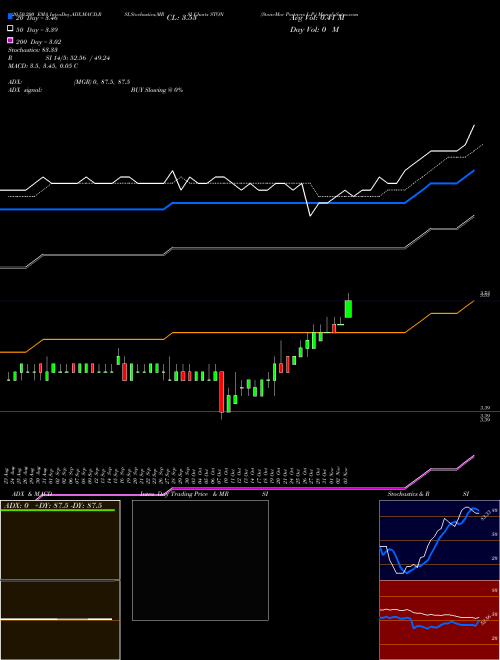Click the blue stochastics line in navy panel
This screenshot has height=660, width=500.
(435, 548)
